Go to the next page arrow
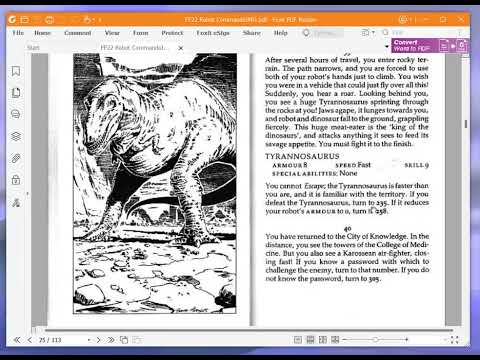This screenshot has height=360, width=480. click(x=98, y=340)
